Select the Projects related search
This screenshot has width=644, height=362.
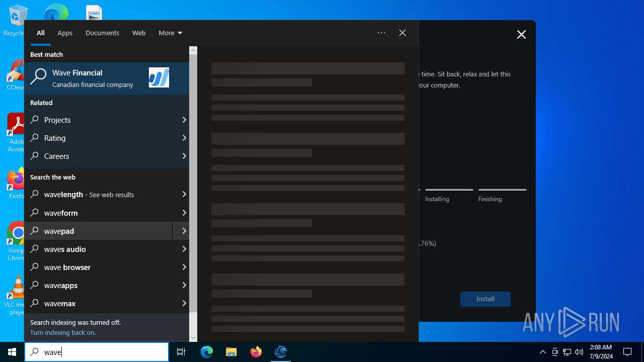pyautogui.click(x=101, y=120)
